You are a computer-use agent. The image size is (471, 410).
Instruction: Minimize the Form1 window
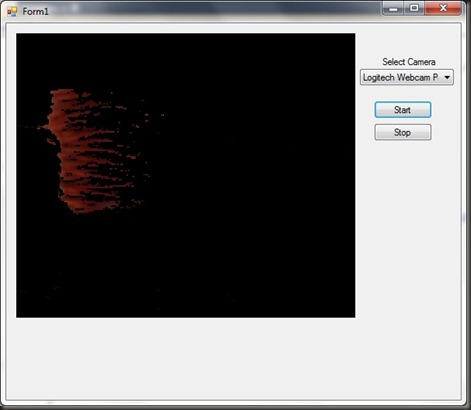[x=393, y=8]
